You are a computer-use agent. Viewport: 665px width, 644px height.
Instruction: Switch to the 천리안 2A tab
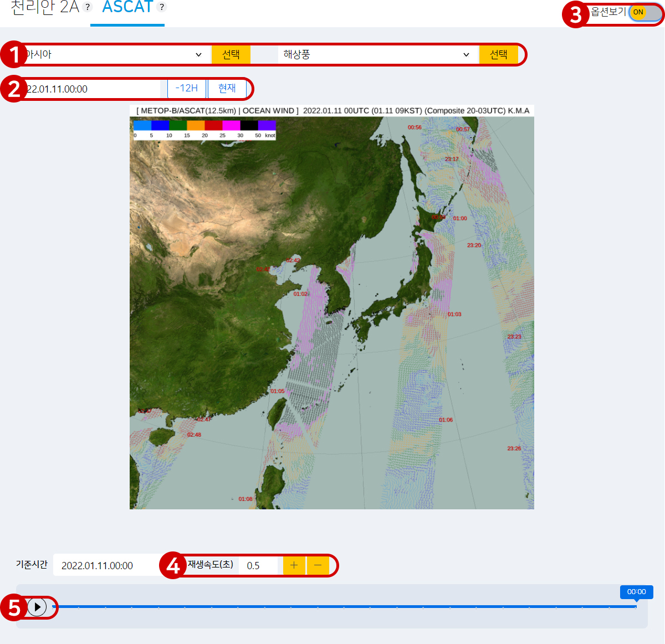[45, 8]
